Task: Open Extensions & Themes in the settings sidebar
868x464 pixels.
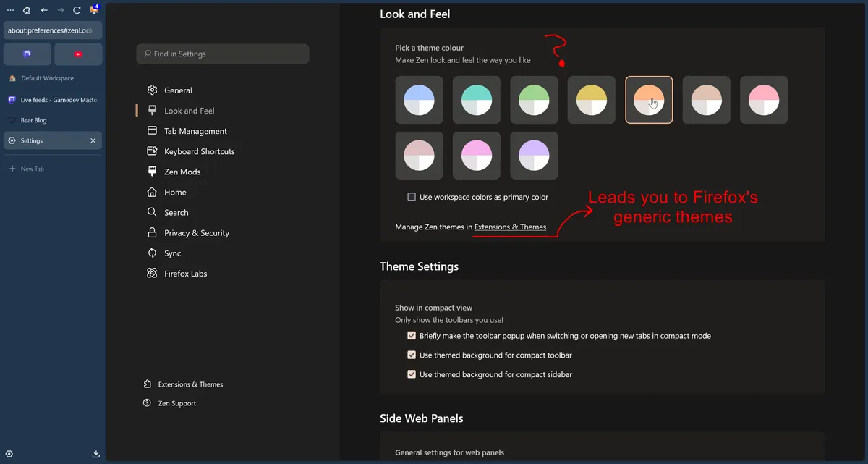Action: tap(184, 384)
